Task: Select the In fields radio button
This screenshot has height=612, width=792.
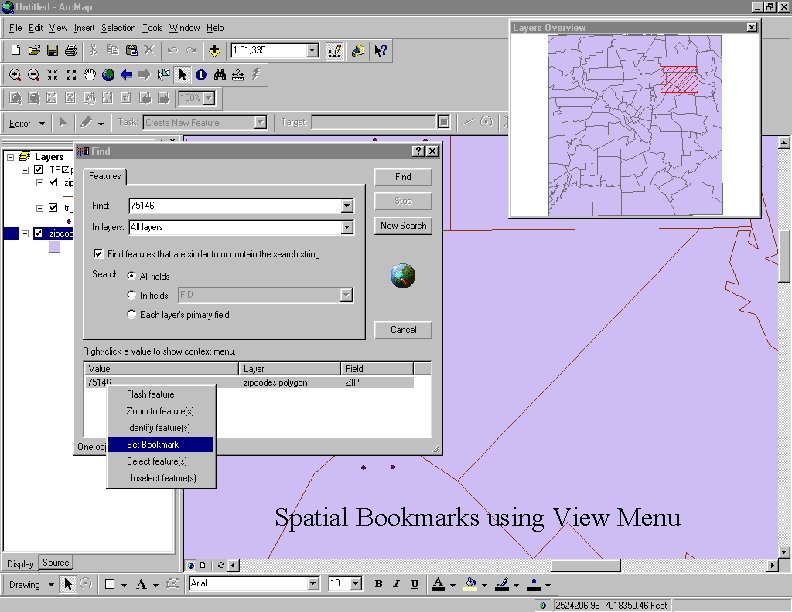Action: point(131,295)
